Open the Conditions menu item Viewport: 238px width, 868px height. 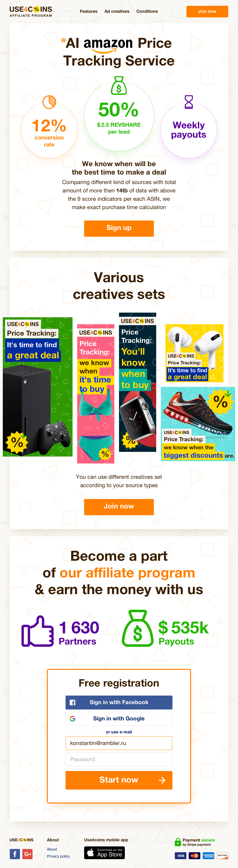[147, 11]
